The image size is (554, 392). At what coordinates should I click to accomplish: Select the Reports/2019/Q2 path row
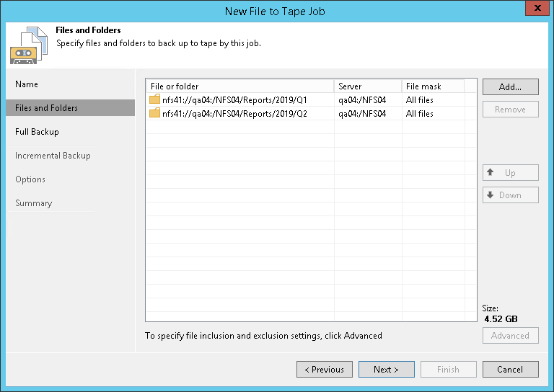tap(234, 114)
